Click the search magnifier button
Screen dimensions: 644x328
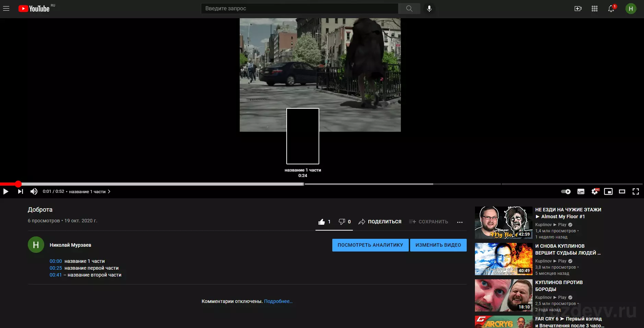click(x=409, y=9)
